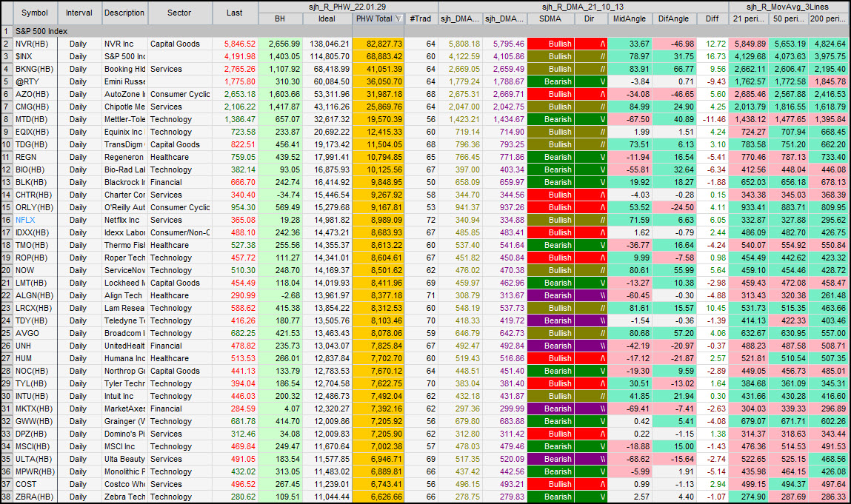Click the MTD(HB) symbol cell
The image size is (851, 504).
(35, 119)
